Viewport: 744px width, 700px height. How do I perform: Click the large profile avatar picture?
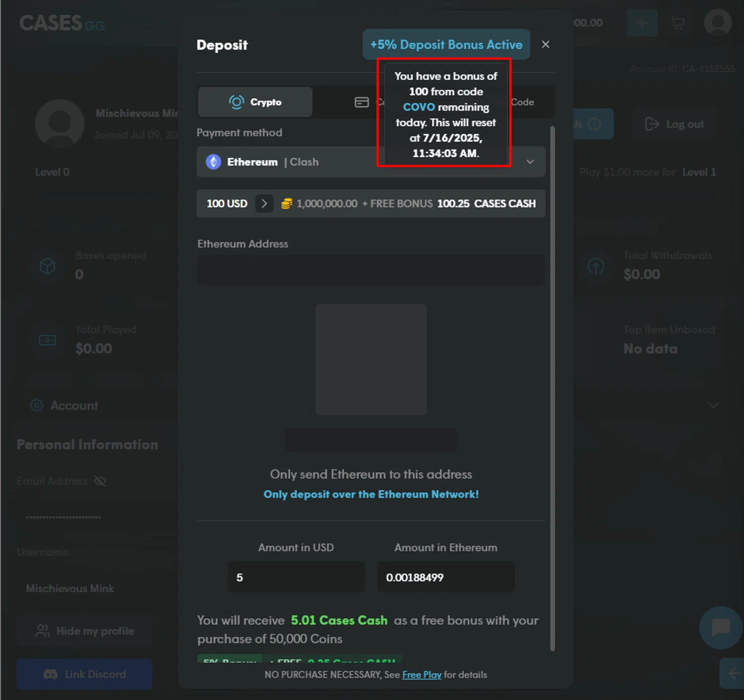[x=60, y=124]
